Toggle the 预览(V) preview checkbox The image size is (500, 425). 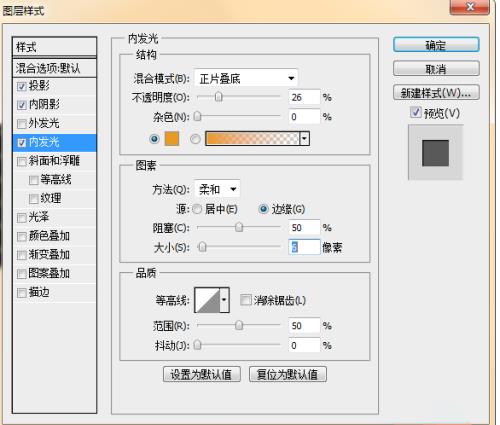pyautogui.click(x=416, y=112)
